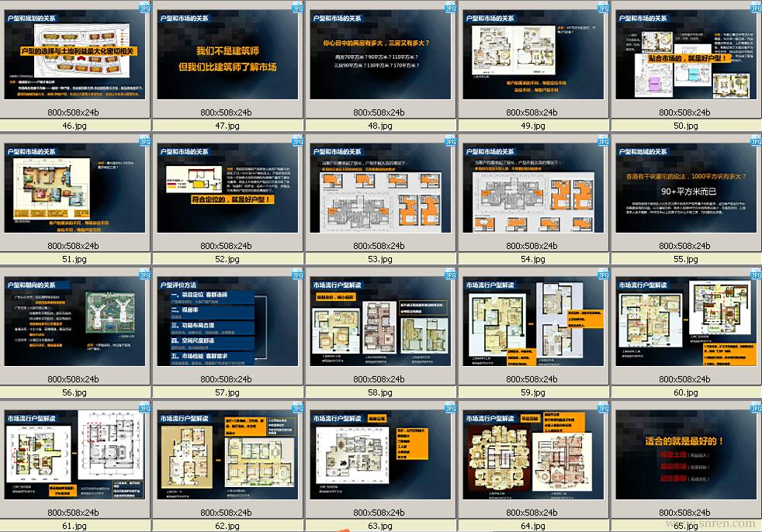Select the 48.jpg slide thumbnail
762x532 pixels.
pos(380,55)
